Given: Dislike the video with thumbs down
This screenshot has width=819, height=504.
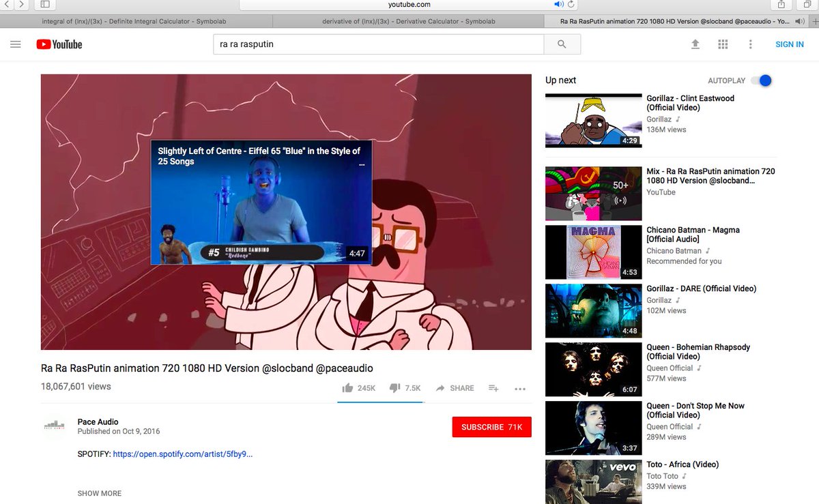Looking at the screenshot, I should (405, 388).
